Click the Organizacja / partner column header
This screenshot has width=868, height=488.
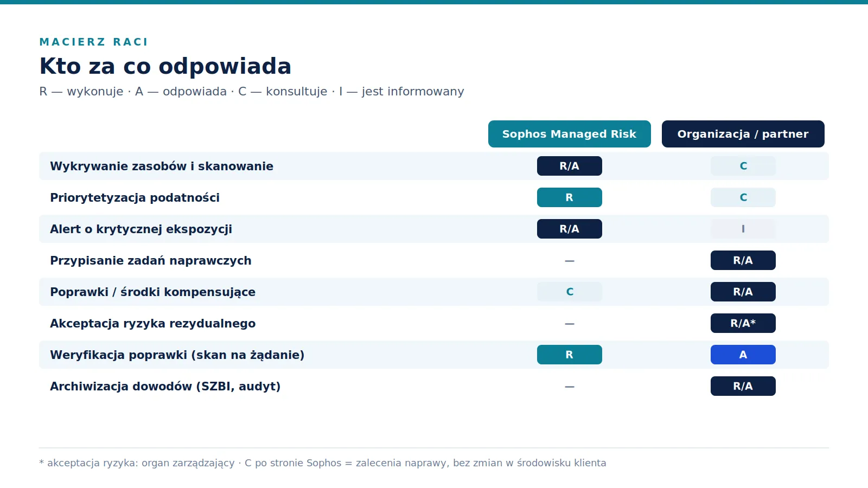[x=743, y=134]
